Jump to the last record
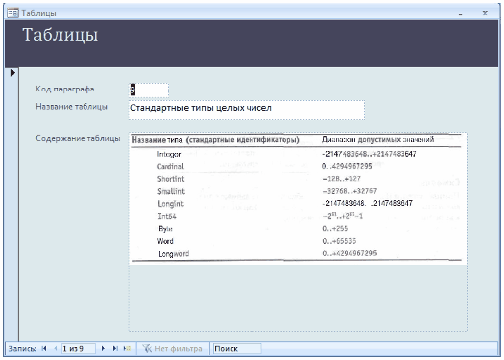504x360 pixels. point(115,349)
